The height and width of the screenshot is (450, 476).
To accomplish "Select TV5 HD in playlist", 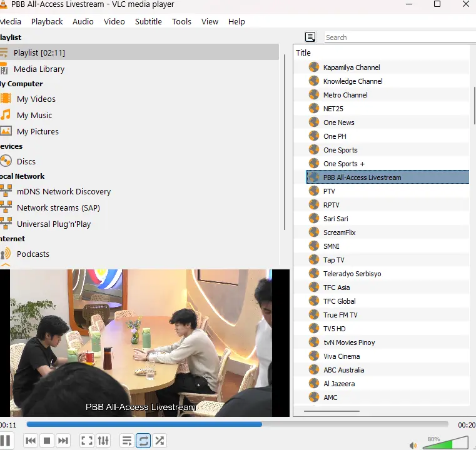I will tap(388, 328).
